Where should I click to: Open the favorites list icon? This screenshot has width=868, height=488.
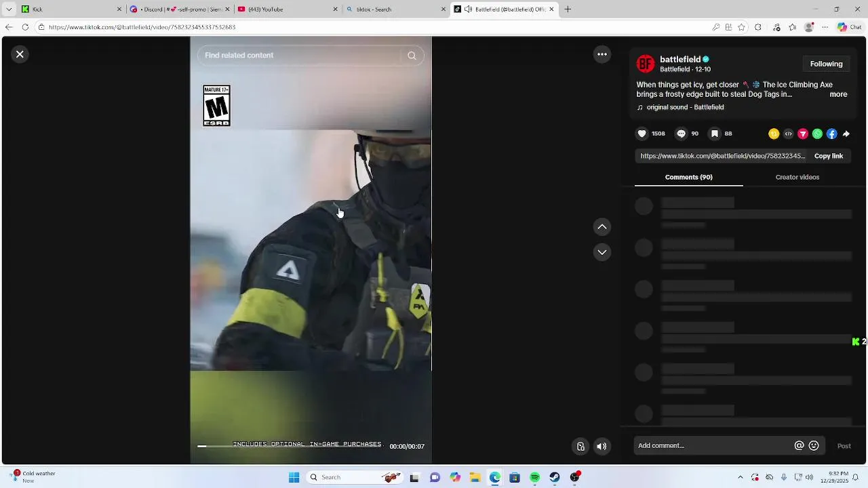[x=792, y=27]
